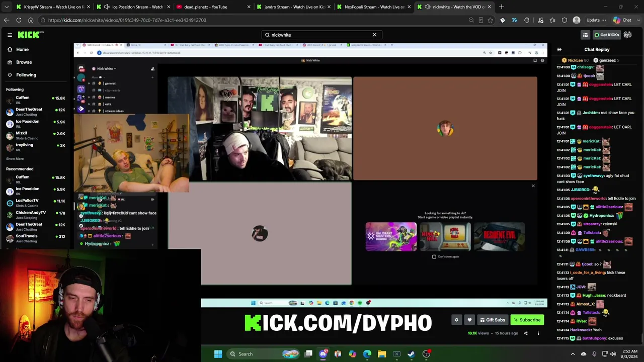Select the Resident Evil activity thumbnail
This screenshot has height=362, width=644.
click(500, 236)
